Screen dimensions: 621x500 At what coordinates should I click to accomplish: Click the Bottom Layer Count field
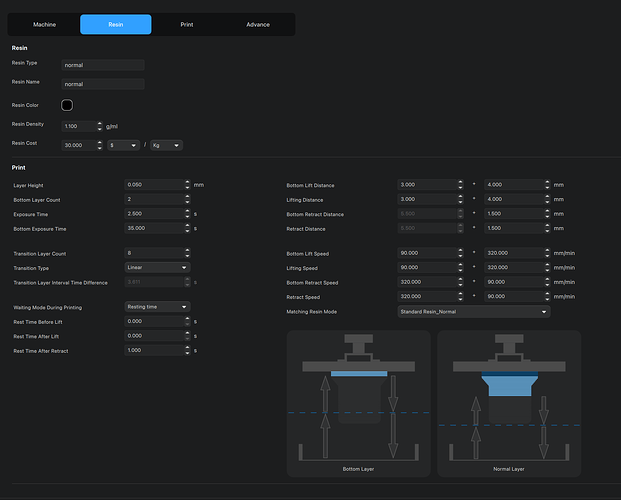coord(154,199)
